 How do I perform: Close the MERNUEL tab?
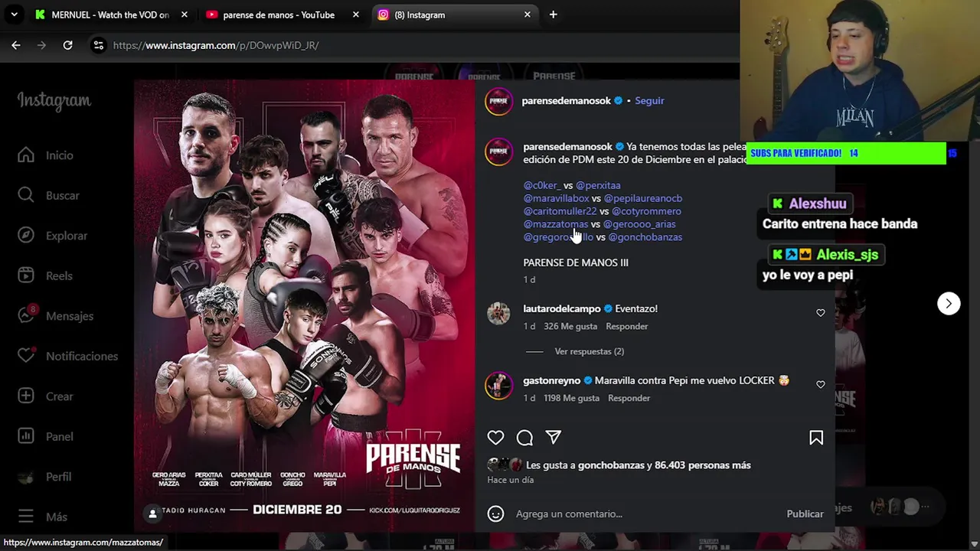click(185, 15)
